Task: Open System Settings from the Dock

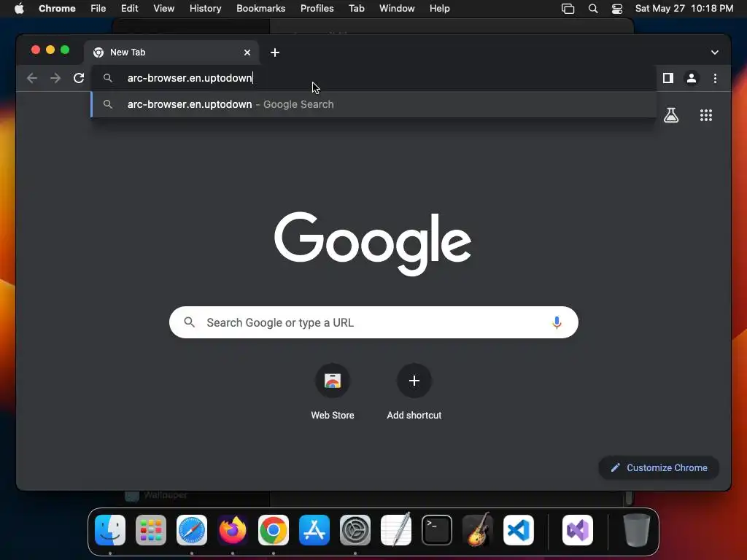Action: (355, 530)
